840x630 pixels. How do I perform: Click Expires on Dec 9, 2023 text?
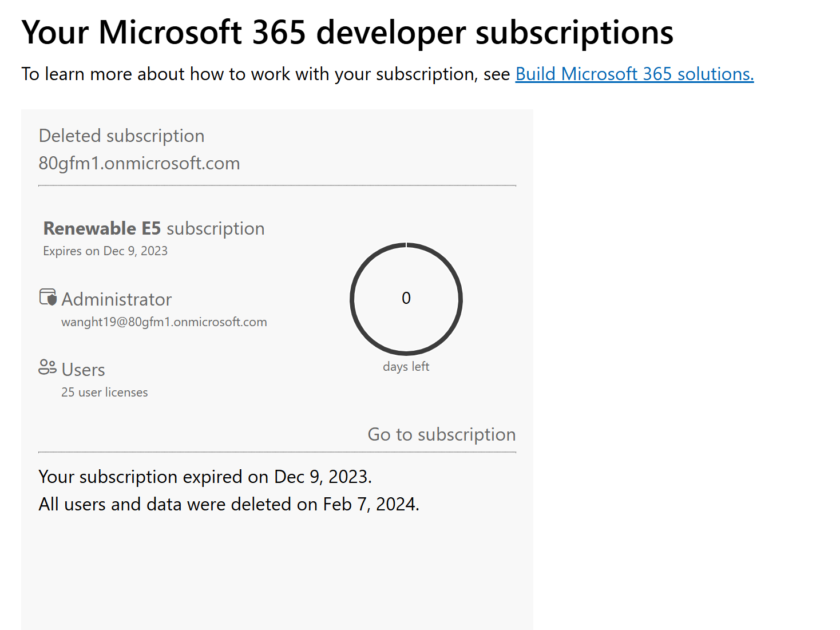[105, 251]
